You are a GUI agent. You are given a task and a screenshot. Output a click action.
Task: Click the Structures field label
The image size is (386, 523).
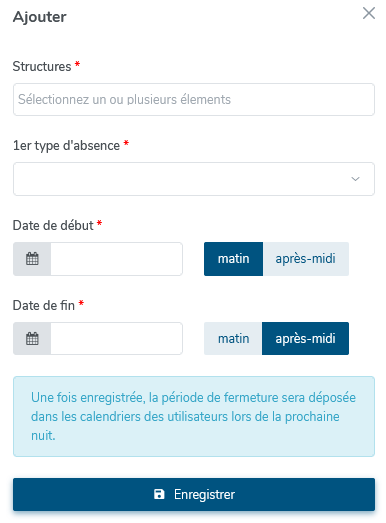[x=42, y=66]
